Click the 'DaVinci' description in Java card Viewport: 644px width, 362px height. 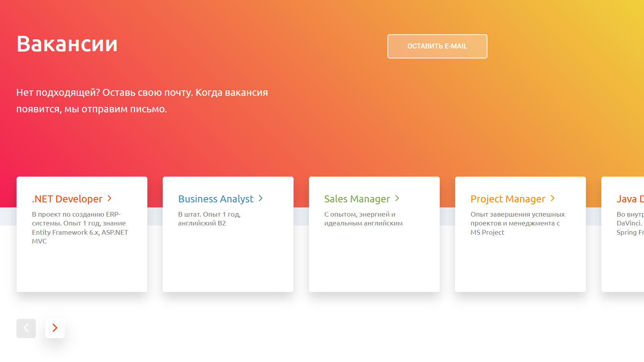(x=629, y=223)
